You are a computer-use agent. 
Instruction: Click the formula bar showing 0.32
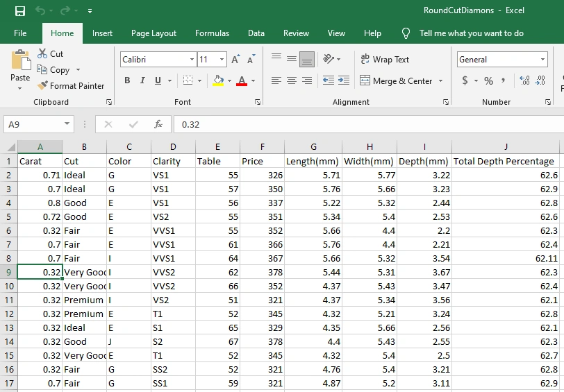pos(369,124)
